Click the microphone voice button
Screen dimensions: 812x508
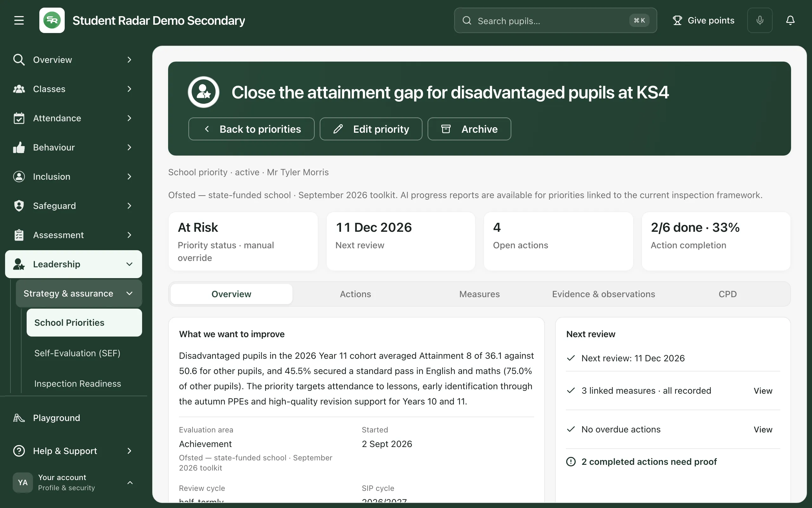[x=760, y=21]
